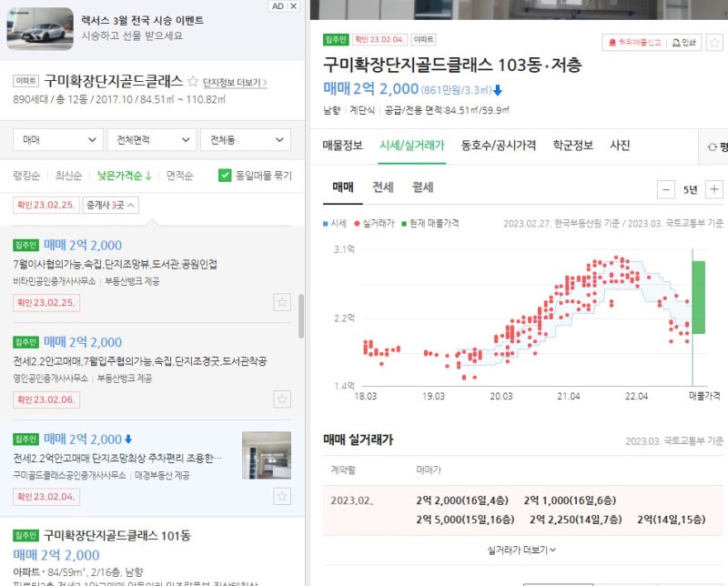Click the Lexus car ad thumbnail
Viewport: 728px width, 586px height.
pyautogui.click(x=40, y=29)
